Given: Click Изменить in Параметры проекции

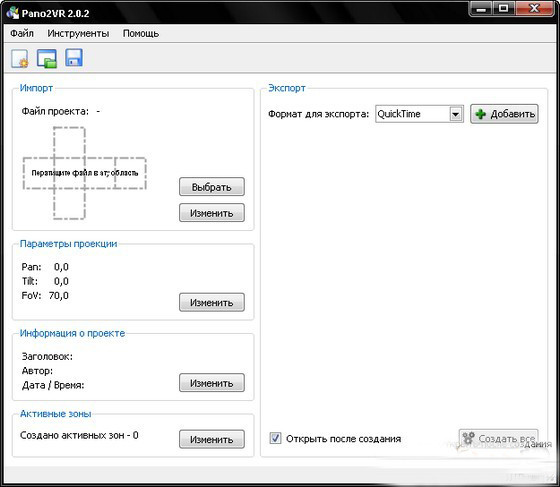Looking at the screenshot, I should 212,302.
